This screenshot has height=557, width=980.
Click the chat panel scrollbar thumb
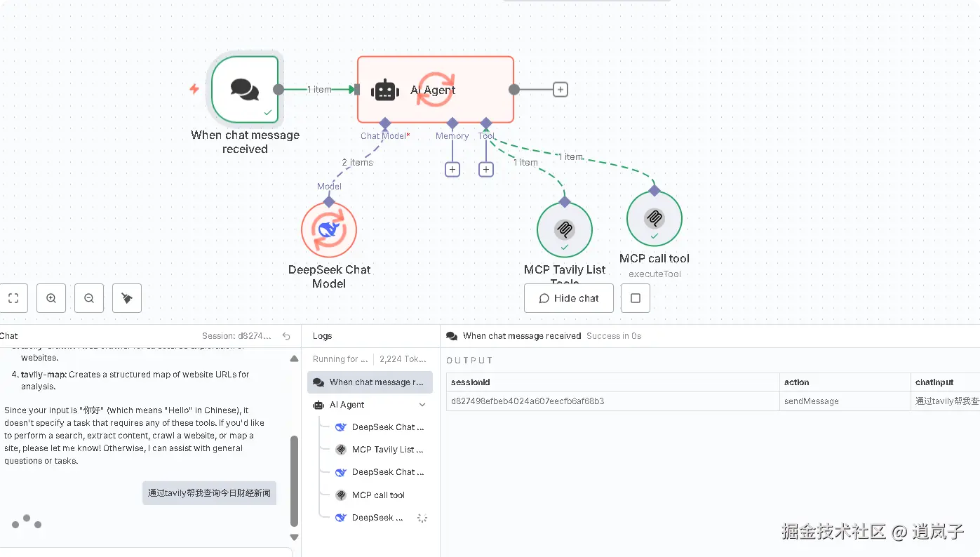(x=295, y=481)
